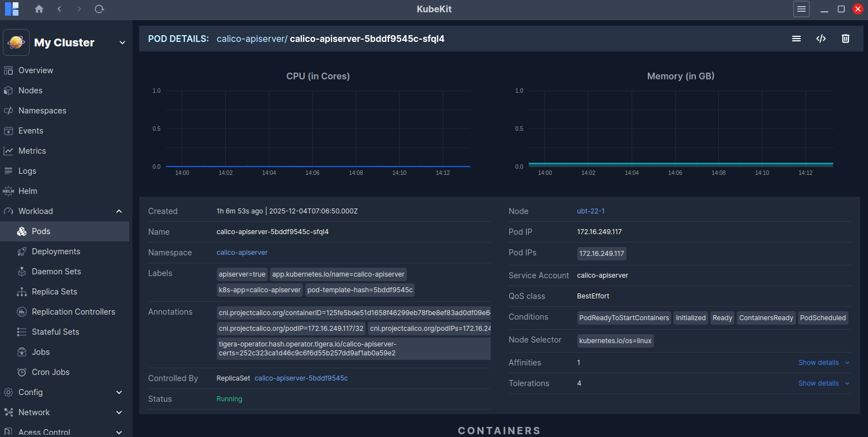
Task: Show details for Affinities
Action: 823,363
